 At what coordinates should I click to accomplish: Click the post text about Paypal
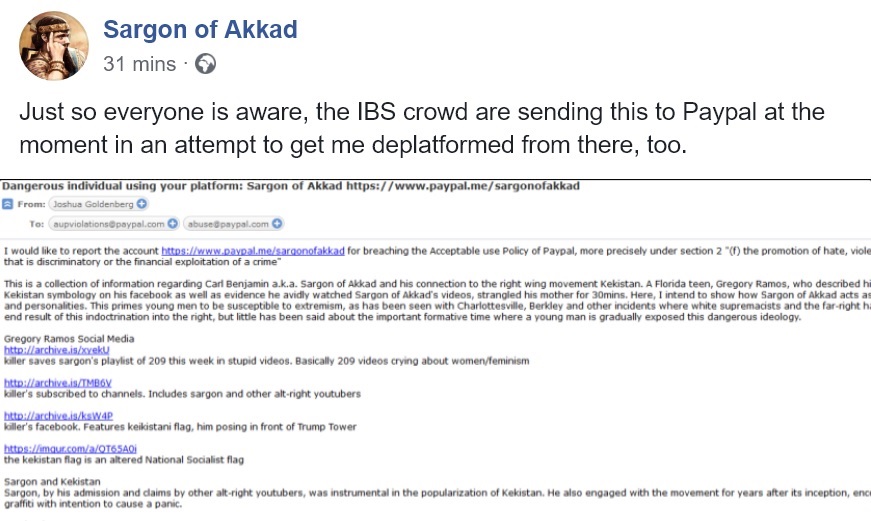[422, 128]
